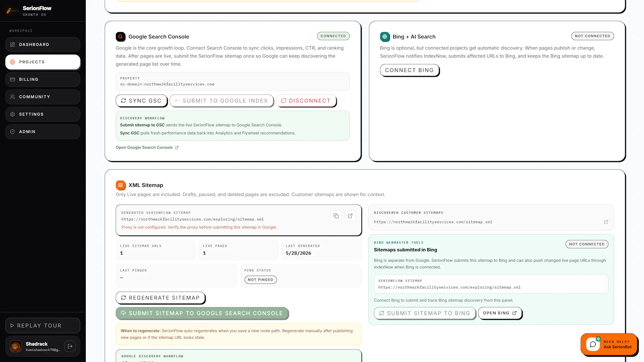Viewport: 644px width, 362px height.
Task: Click the Google Search Console orange icon
Action: pos(121,37)
